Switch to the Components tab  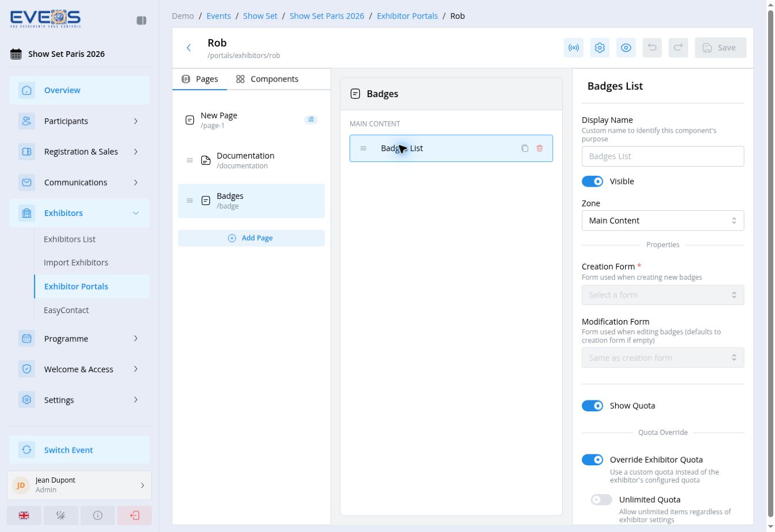click(267, 79)
